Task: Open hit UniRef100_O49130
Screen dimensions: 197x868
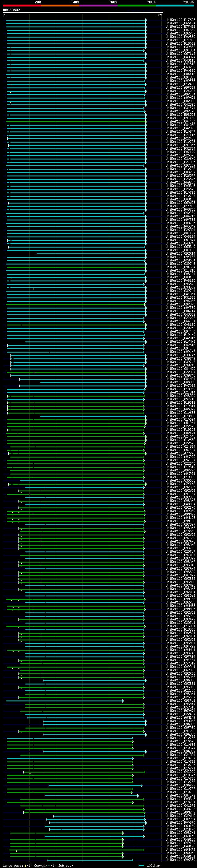Action: [x=180, y=839]
